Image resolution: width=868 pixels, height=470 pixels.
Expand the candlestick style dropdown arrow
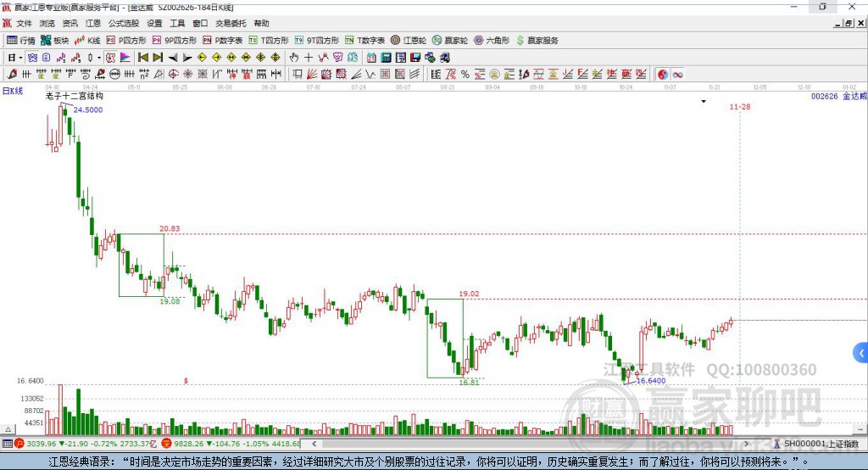pos(98,58)
